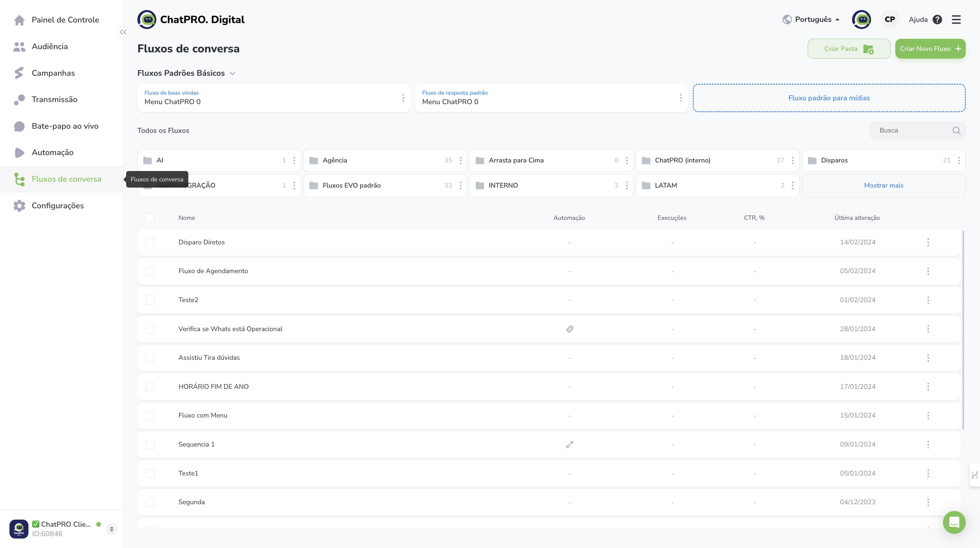This screenshot has height=548, width=980.
Task: Click the flows list vertical scrollbar
Action: (963, 330)
